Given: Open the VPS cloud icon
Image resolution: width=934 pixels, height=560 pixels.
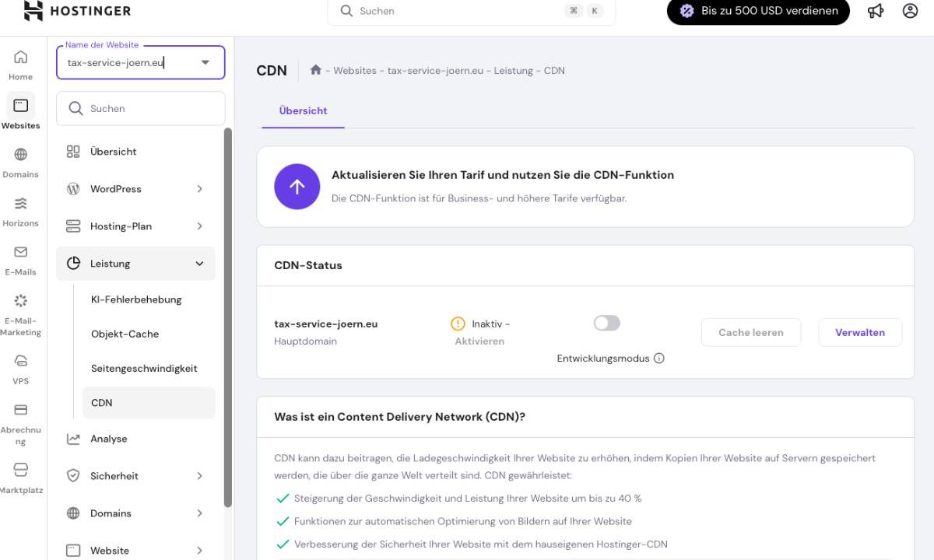Looking at the screenshot, I should click(x=21, y=361).
